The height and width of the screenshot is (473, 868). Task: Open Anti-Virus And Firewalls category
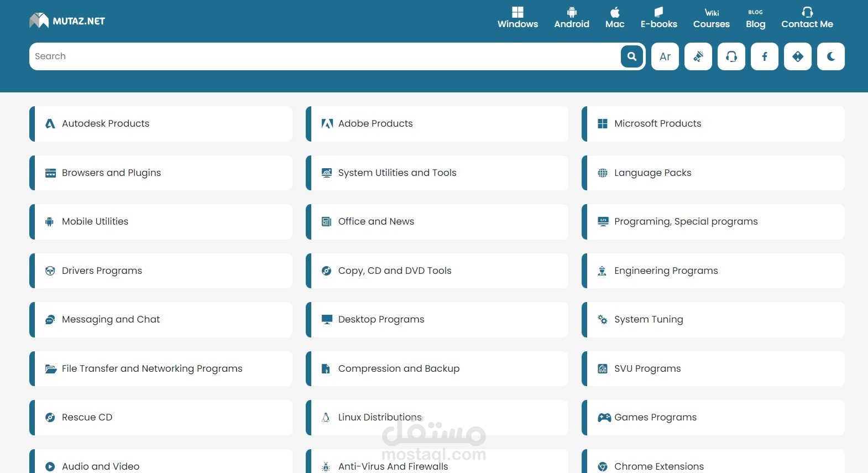coord(437,461)
